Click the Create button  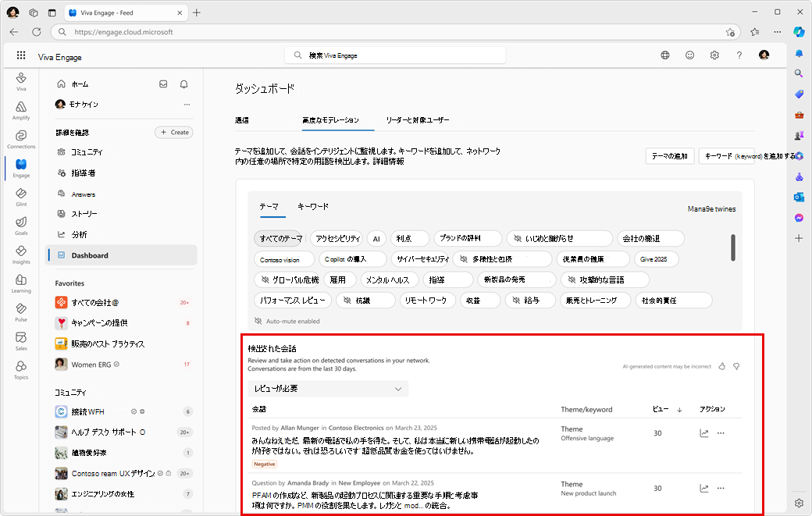[174, 133]
